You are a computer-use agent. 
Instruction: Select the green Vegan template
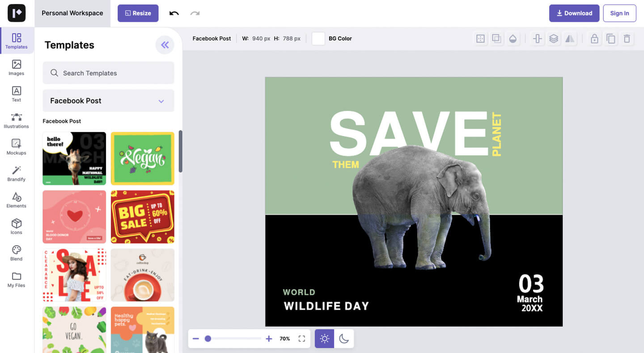click(x=143, y=158)
